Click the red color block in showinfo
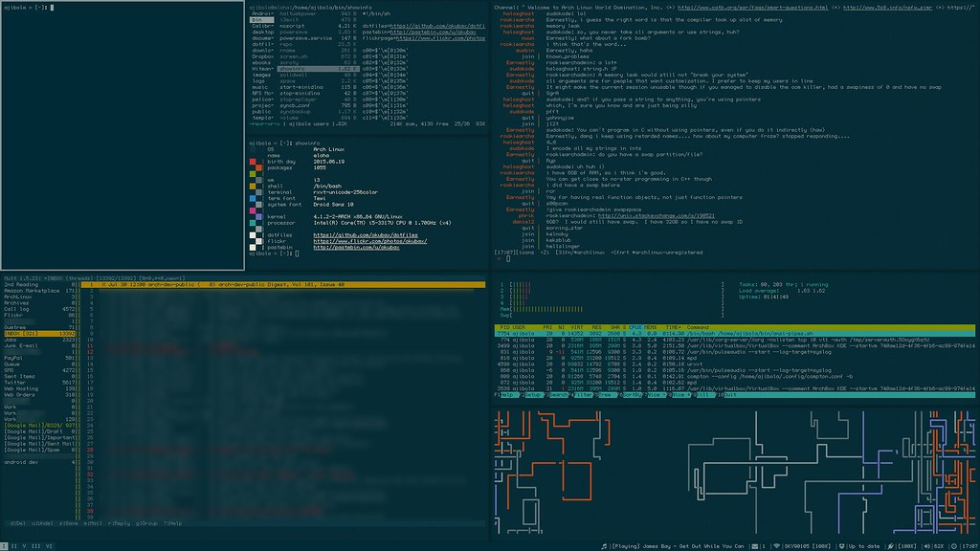The height and width of the screenshot is (551, 980). pyautogui.click(x=253, y=162)
